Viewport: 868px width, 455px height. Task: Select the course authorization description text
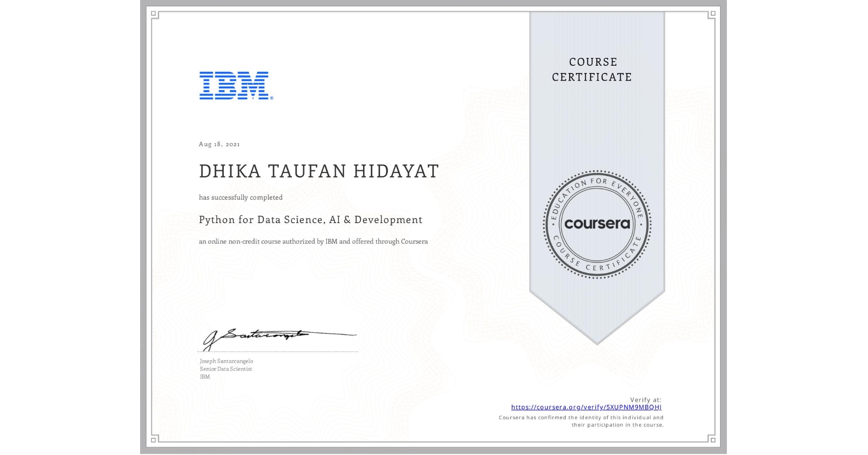pyautogui.click(x=313, y=241)
